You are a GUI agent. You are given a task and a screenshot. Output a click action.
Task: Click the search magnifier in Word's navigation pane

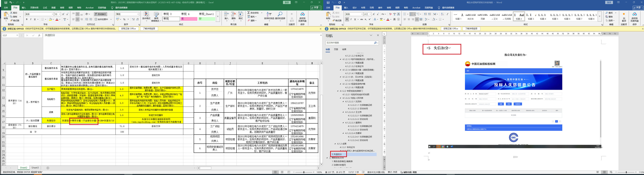pyautogui.click(x=375, y=43)
